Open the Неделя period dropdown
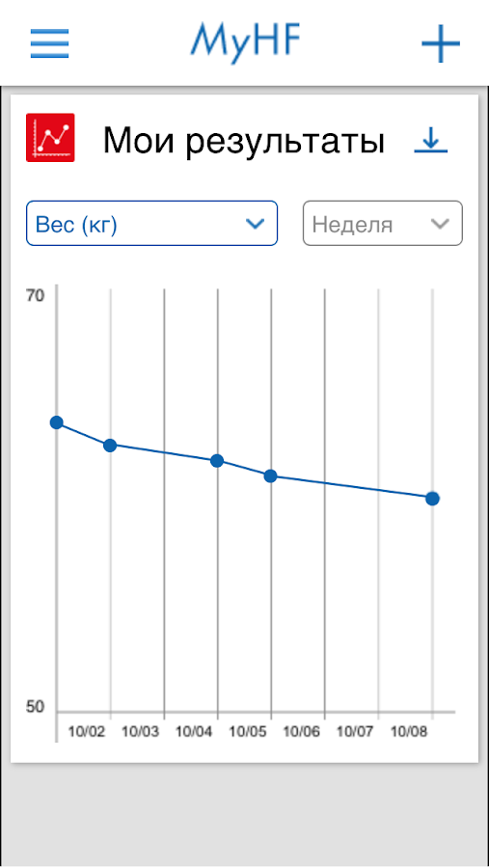The height and width of the screenshot is (868, 489). [382, 223]
